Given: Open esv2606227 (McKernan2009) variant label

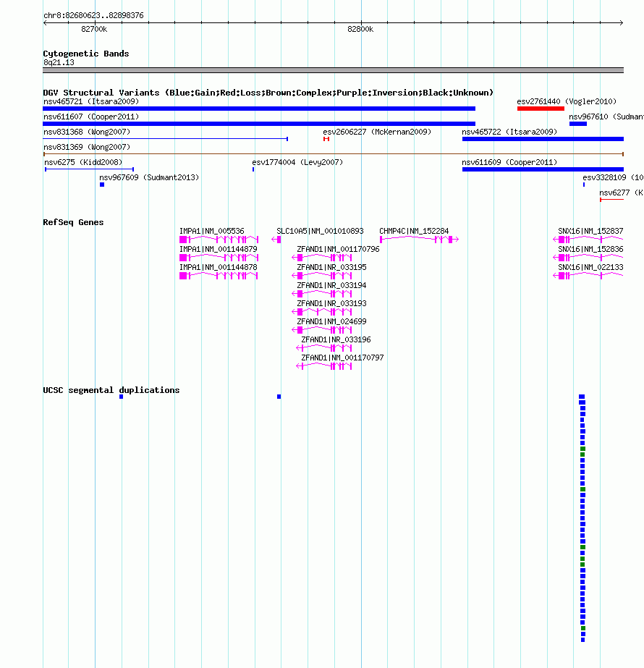Looking at the screenshot, I should click(x=377, y=132).
